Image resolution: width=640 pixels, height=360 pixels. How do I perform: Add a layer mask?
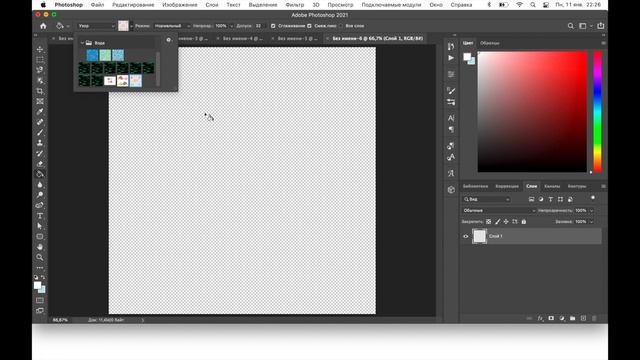(551, 318)
